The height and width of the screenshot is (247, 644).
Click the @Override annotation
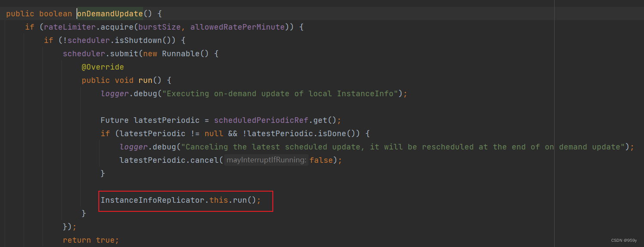pos(103,67)
